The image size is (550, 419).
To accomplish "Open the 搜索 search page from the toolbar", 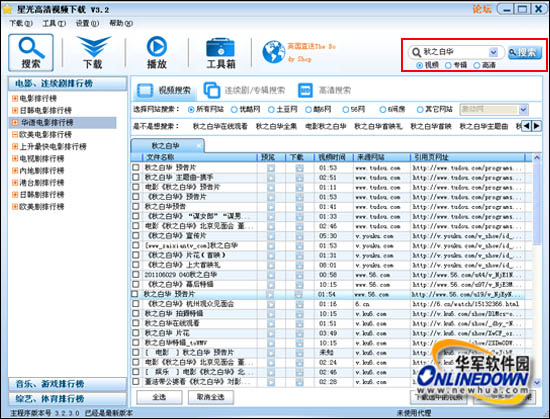I will click(x=31, y=53).
